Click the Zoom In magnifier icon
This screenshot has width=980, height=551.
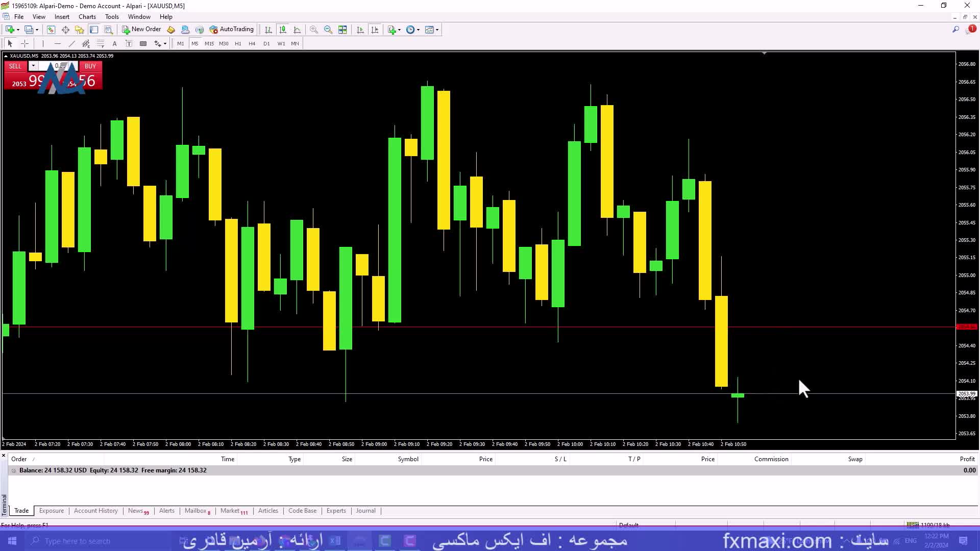coord(314,30)
